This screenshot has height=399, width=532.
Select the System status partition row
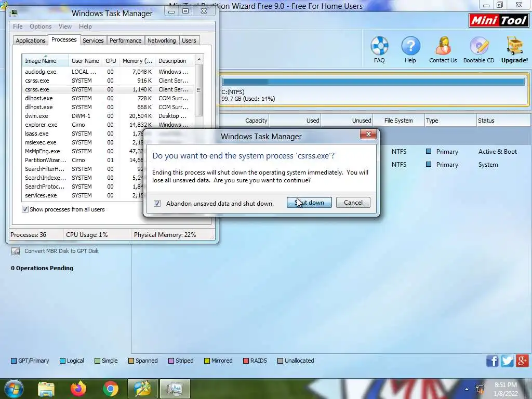[x=455, y=165]
